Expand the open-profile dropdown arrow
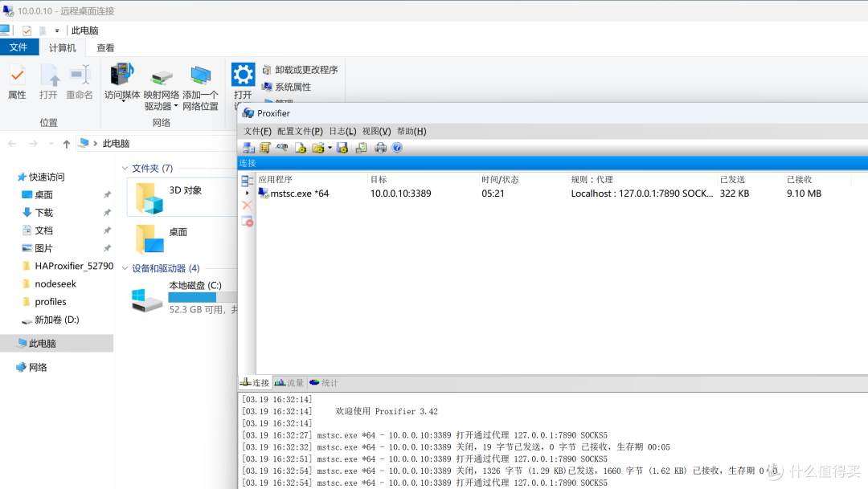 (330, 148)
